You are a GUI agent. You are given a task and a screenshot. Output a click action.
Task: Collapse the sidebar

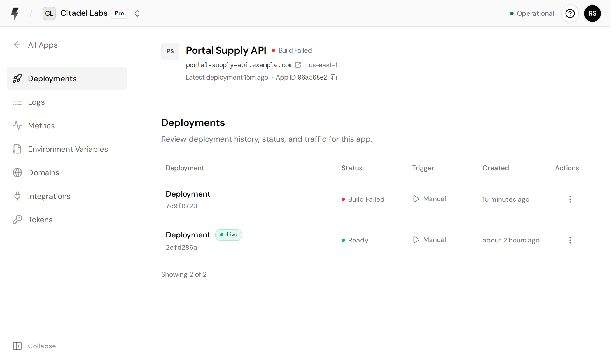(x=34, y=346)
